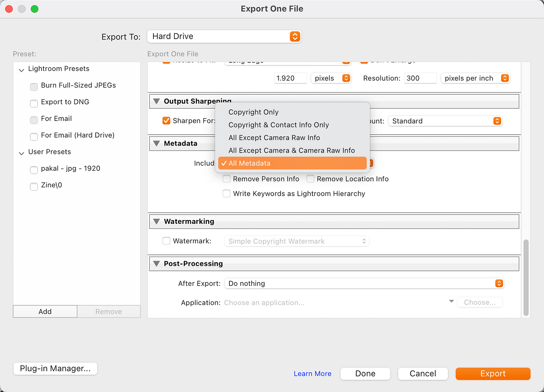Image resolution: width=544 pixels, height=392 pixels.
Task: Open the pixels per inch unit dropdown
Action: pos(475,78)
